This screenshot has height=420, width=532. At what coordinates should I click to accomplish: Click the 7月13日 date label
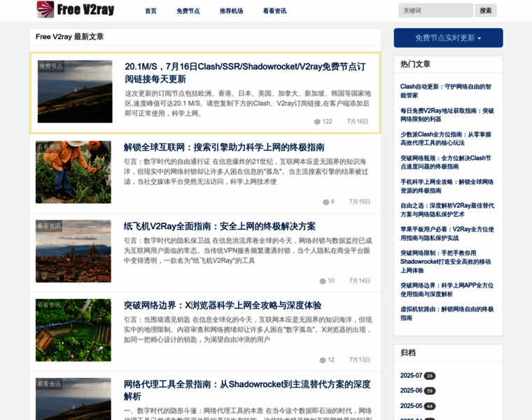(x=360, y=360)
